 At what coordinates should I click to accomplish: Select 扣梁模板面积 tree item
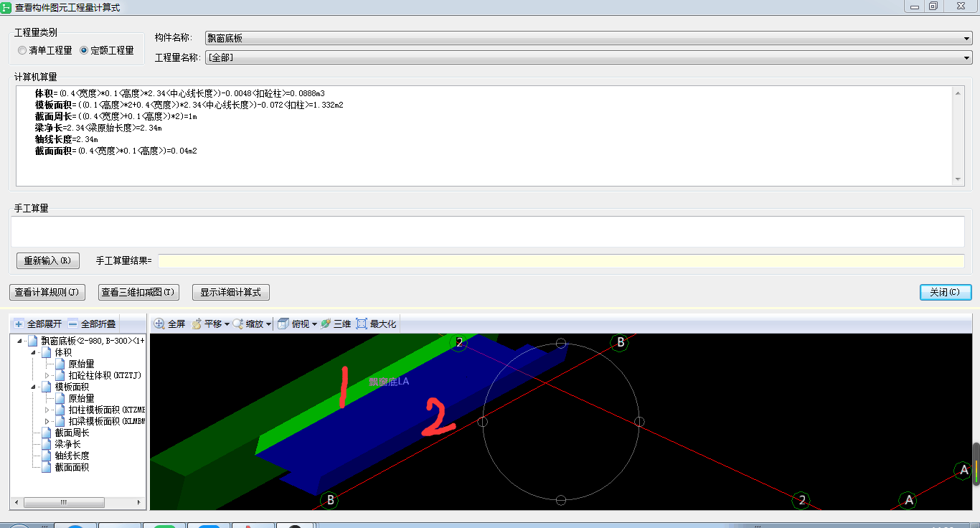107,421
